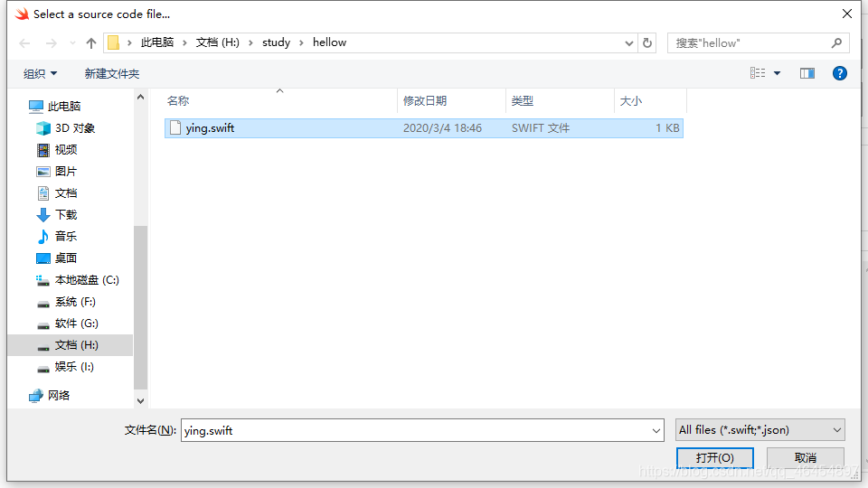Sort files by 名称 column
This screenshot has height=488, width=868.
point(178,100)
